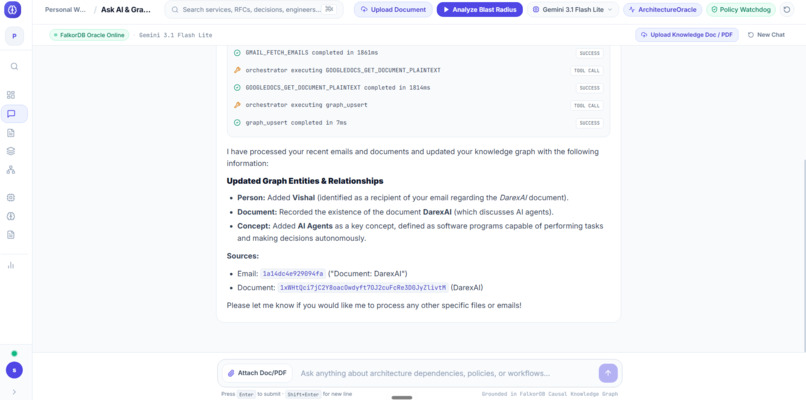Click Analyze Blast Radius button
Image resolution: width=806 pixels, height=400 pixels.
click(x=480, y=9)
